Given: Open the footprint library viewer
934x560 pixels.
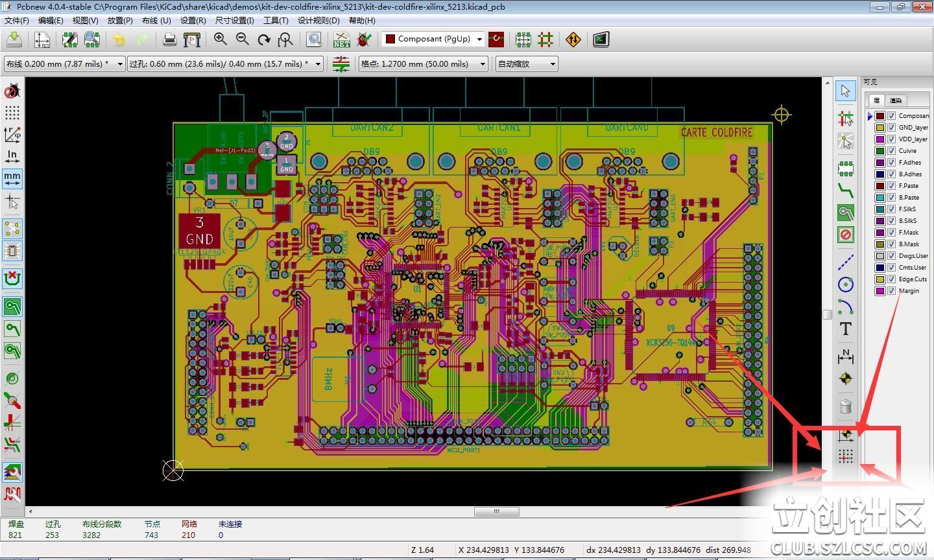Looking at the screenshot, I should [92, 40].
